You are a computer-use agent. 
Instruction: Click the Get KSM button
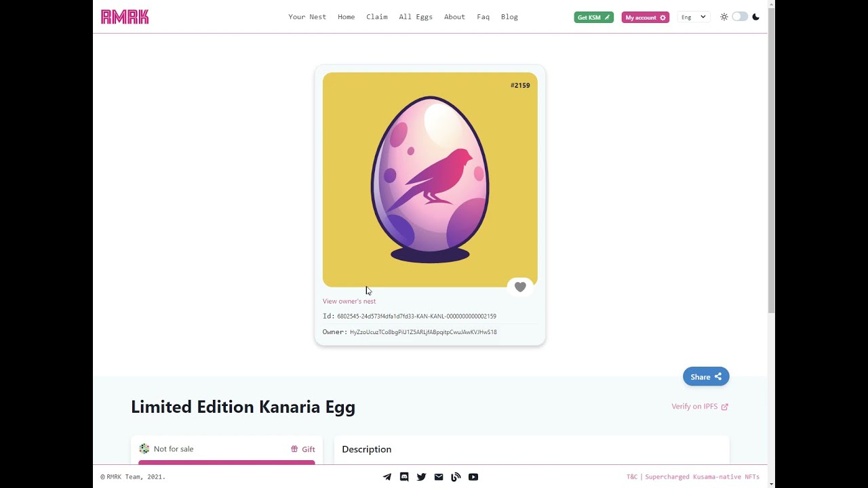(x=593, y=18)
